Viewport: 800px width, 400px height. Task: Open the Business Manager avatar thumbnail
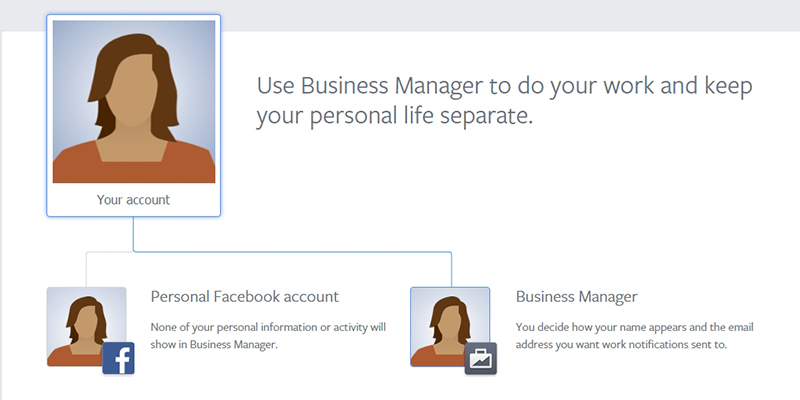tap(450, 327)
